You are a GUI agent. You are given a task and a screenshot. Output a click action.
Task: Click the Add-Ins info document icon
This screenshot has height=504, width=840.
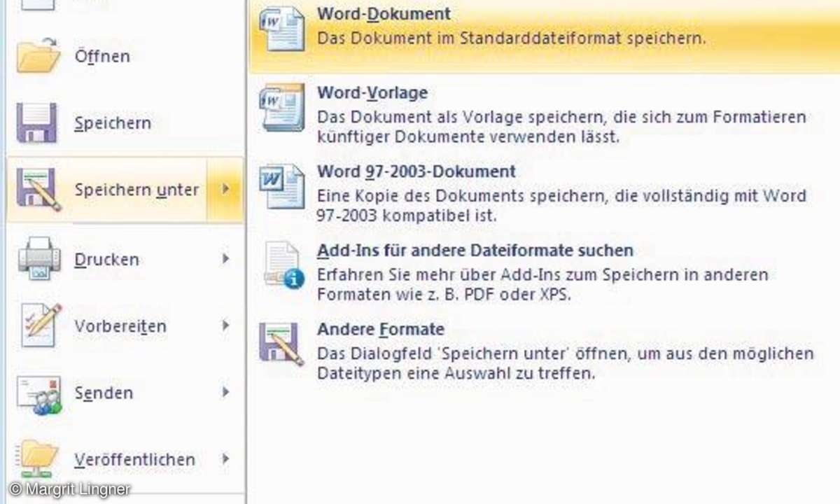pos(283,265)
